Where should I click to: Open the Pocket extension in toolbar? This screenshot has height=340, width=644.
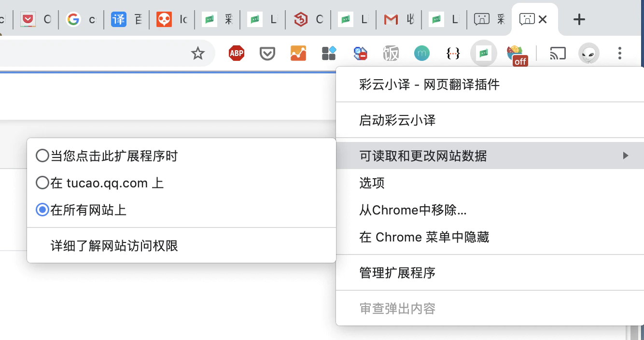(x=267, y=53)
